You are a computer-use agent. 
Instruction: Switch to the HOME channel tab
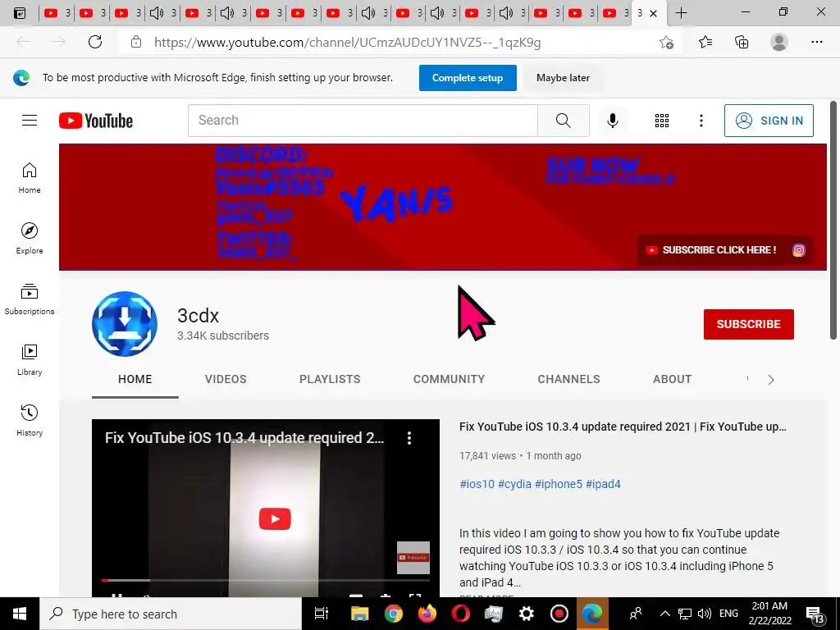[135, 379]
